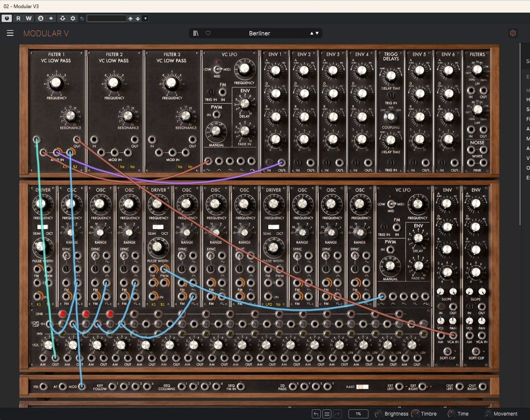Click ENV 1 OUT jack
The width and height of the screenshot is (530, 420).
(x=282, y=162)
